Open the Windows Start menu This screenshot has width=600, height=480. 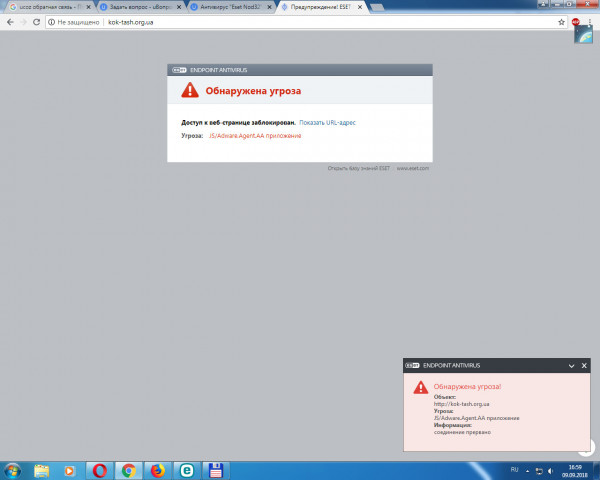[x=12, y=470]
